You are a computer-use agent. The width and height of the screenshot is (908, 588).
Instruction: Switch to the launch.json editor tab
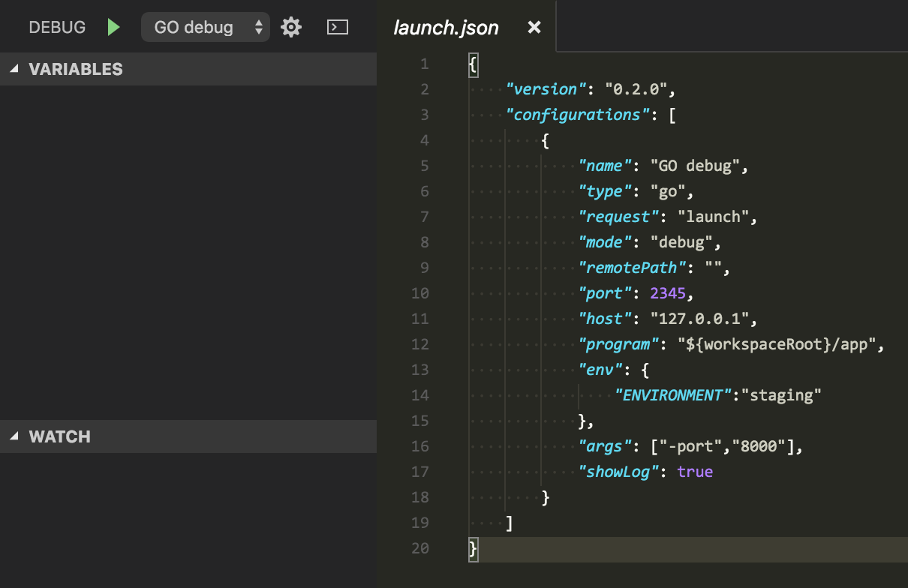pos(446,27)
